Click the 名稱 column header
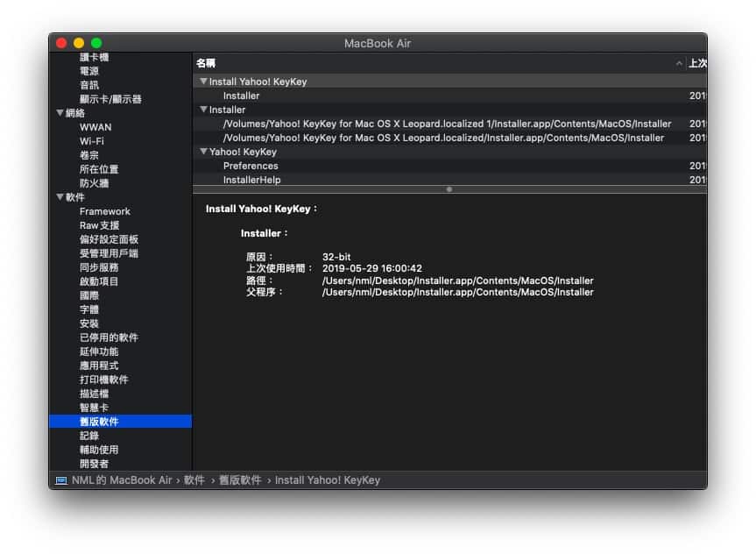This screenshot has width=756, height=554. 439,63
